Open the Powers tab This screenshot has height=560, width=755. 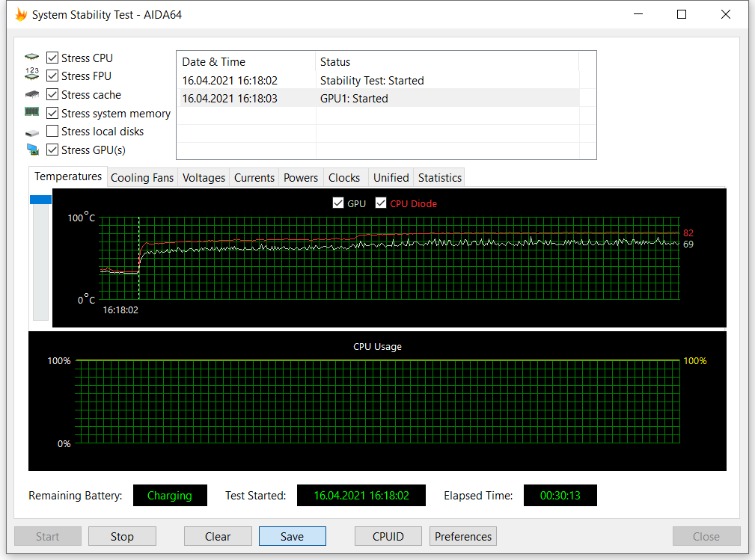coord(301,177)
